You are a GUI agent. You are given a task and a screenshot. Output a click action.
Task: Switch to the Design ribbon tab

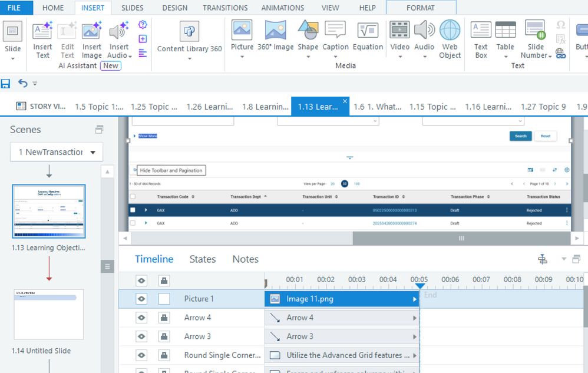174,8
